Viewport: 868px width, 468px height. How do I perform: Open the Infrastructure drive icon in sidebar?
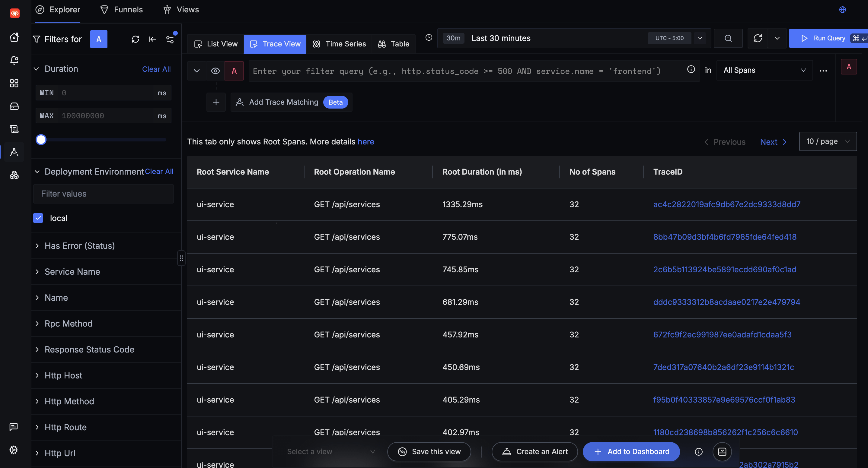coord(14,106)
